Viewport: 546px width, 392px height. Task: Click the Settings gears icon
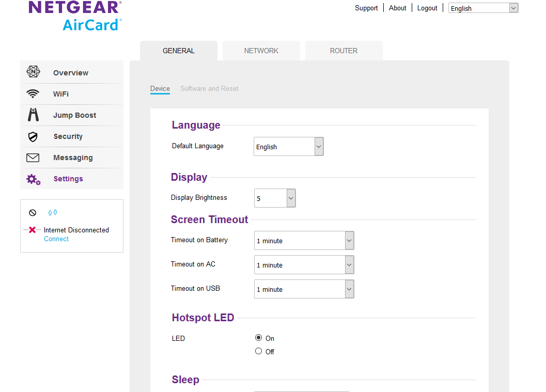click(x=34, y=179)
